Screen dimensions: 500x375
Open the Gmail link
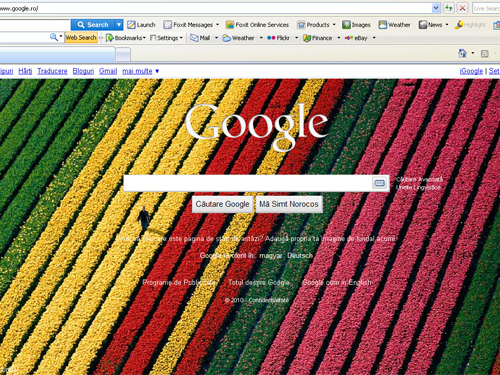108,71
